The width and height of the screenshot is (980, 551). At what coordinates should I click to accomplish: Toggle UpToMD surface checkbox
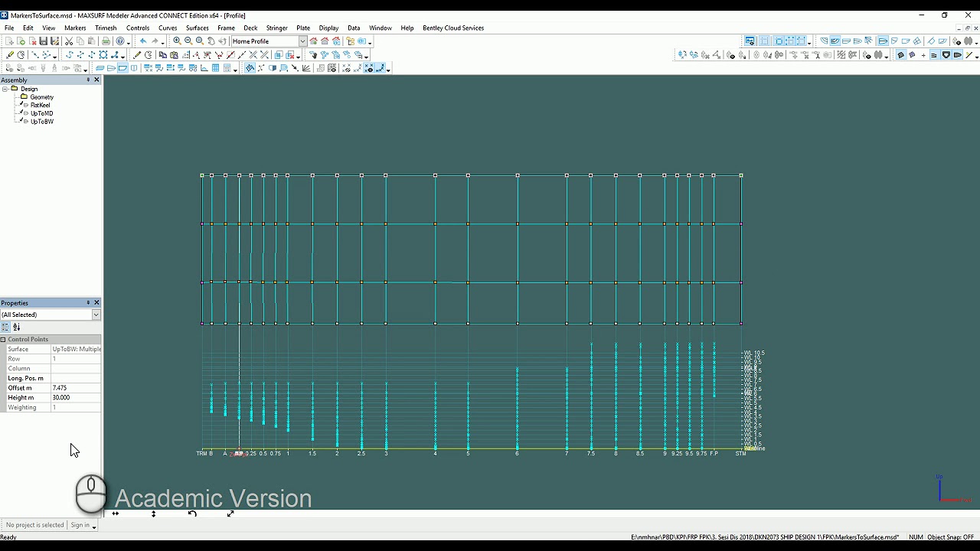pos(22,113)
